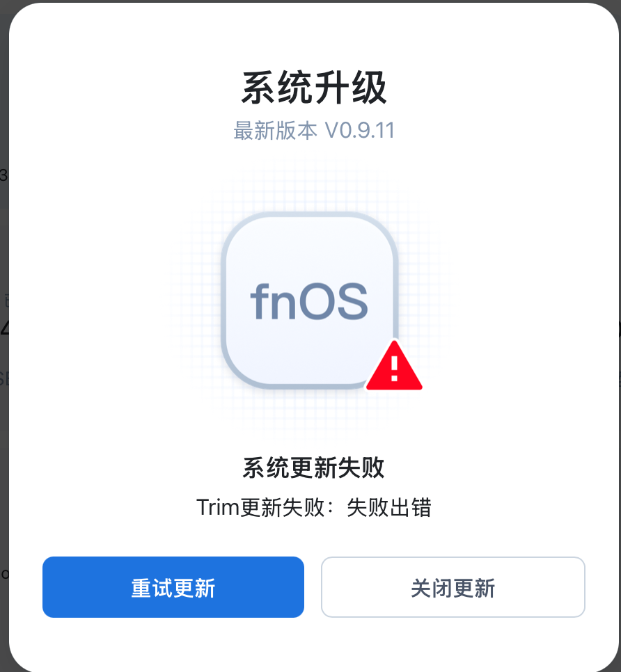Click the 系统更新失败 status heading
Image resolution: width=621 pixels, height=672 pixels.
pos(313,467)
